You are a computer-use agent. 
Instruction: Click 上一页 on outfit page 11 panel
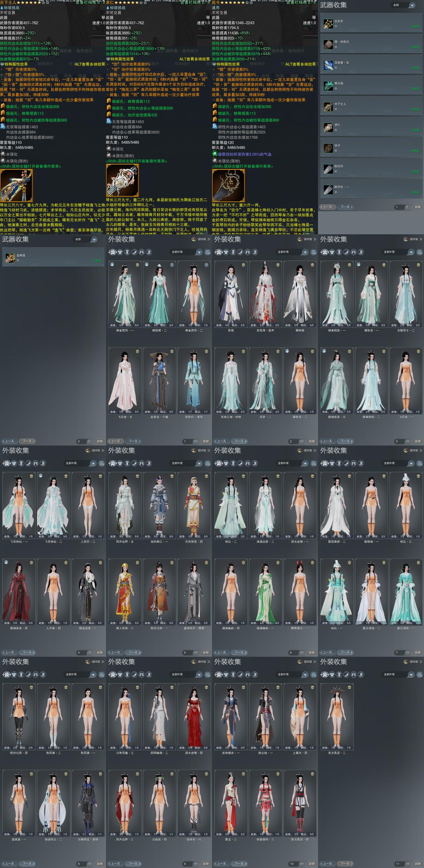tap(328, 864)
